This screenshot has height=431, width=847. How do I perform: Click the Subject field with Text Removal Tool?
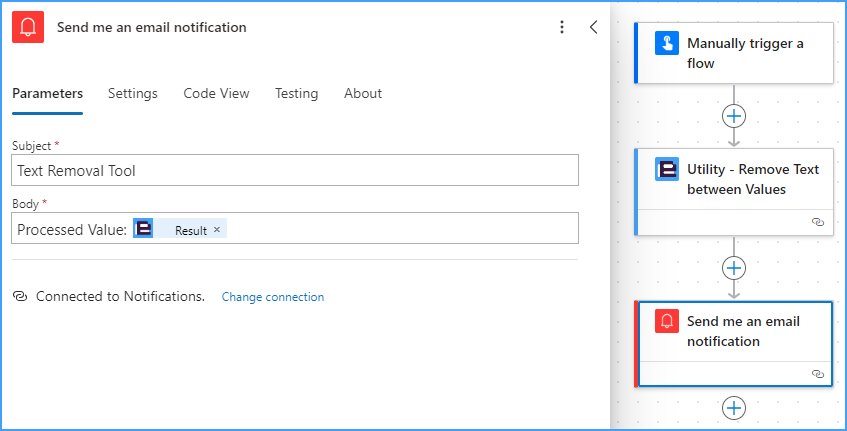(x=295, y=170)
